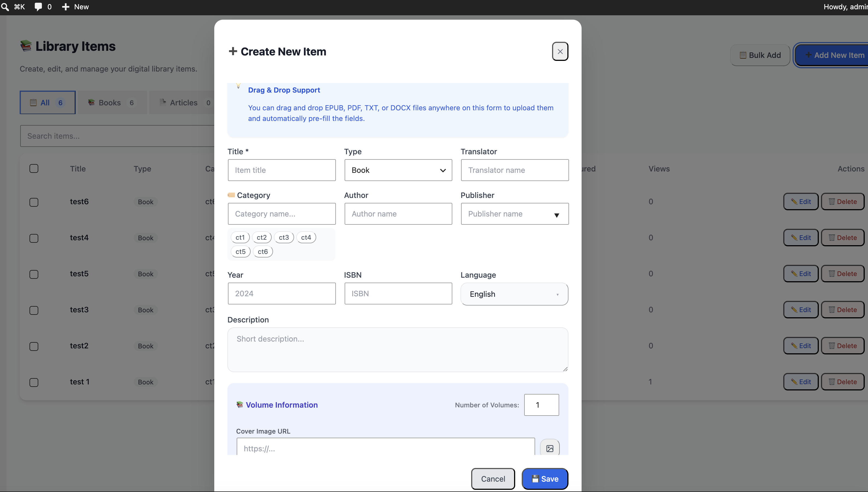Click the Views column header
868x492 pixels.
[x=659, y=169]
